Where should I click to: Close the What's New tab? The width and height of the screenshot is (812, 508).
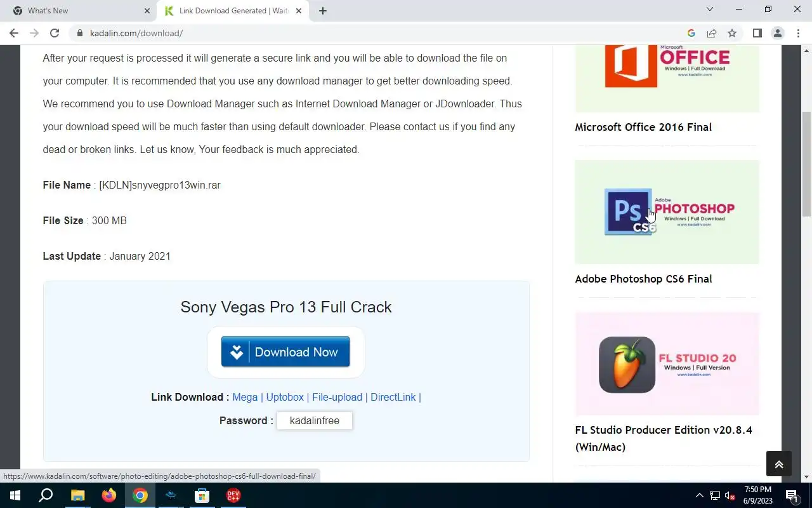tap(147, 11)
